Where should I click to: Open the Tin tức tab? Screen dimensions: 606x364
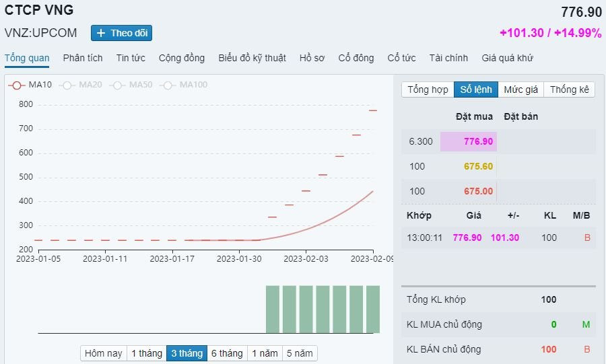point(131,59)
